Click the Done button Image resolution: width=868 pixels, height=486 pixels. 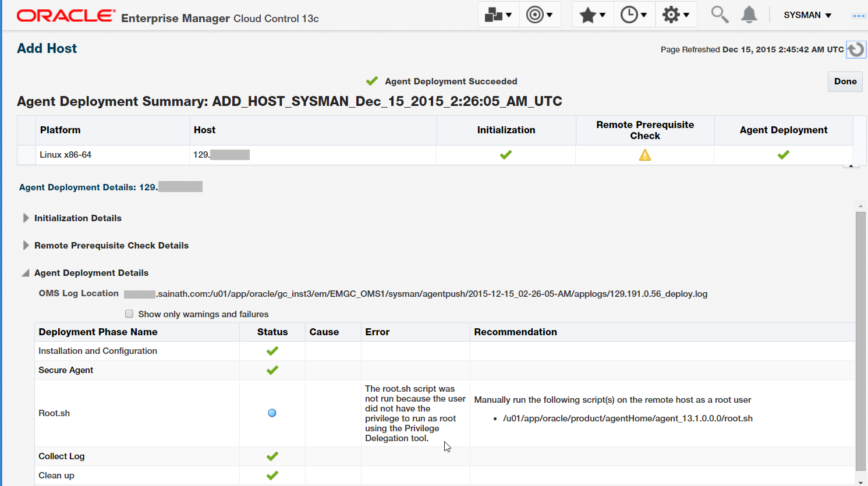coord(845,81)
